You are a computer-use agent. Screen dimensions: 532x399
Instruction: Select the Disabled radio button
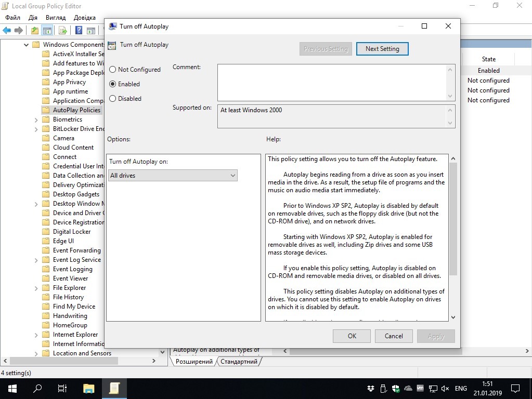(113, 99)
